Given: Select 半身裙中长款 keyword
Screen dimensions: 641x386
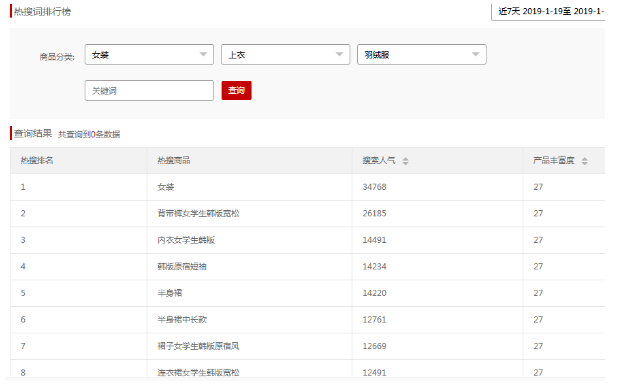Looking at the screenshot, I should 182,320.
